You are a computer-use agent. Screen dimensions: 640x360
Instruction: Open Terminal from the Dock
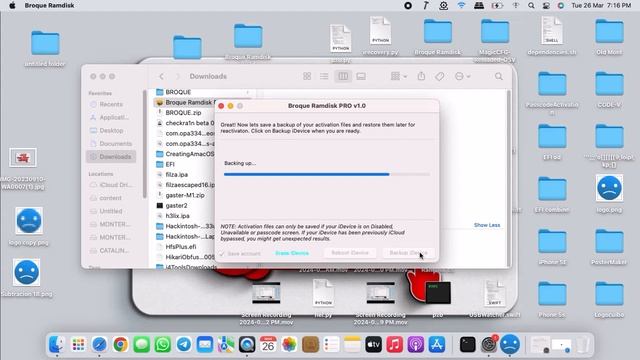point(467,345)
